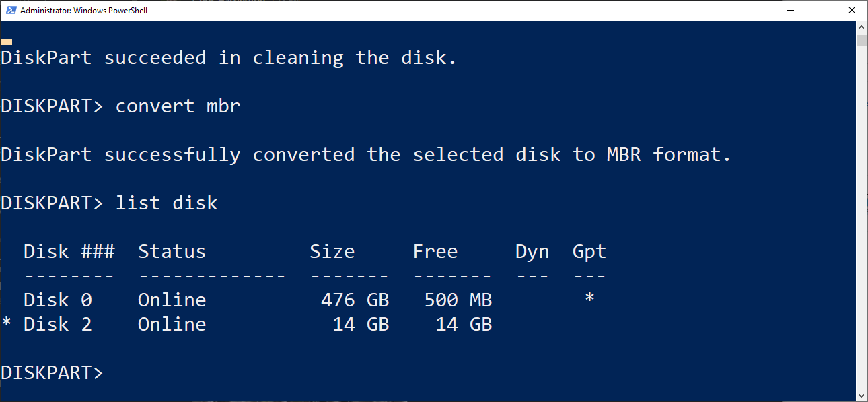The image size is (868, 402).
Task: Click the vertical scrollbar thumb
Action: [x=862, y=40]
